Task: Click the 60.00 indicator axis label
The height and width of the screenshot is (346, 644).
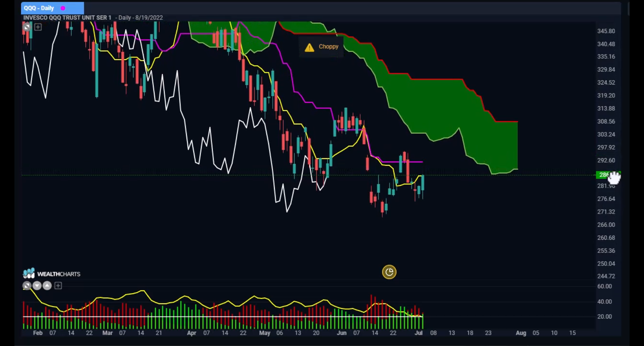Action: [x=604, y=286]
